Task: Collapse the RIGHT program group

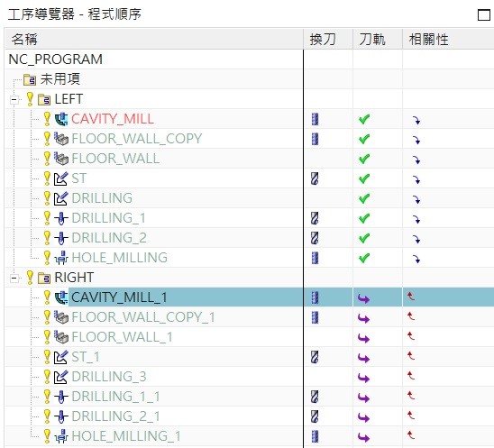Action: pyautogui.click(x=14, y=279)
